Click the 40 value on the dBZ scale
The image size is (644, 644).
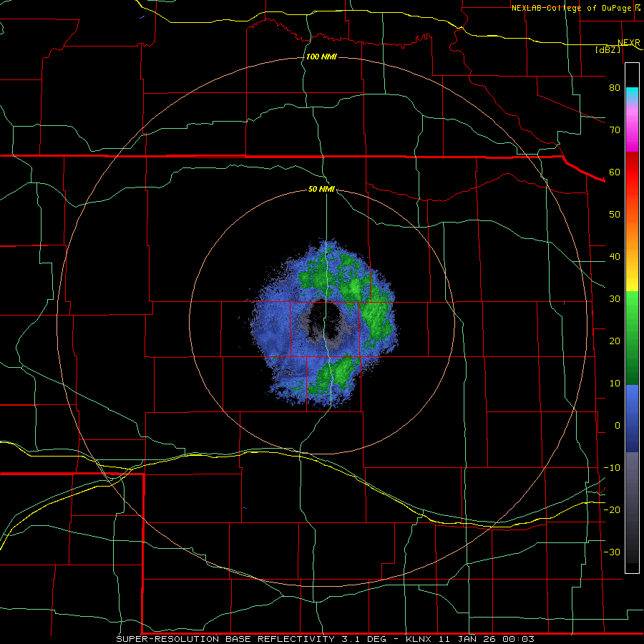pos(615,257)
